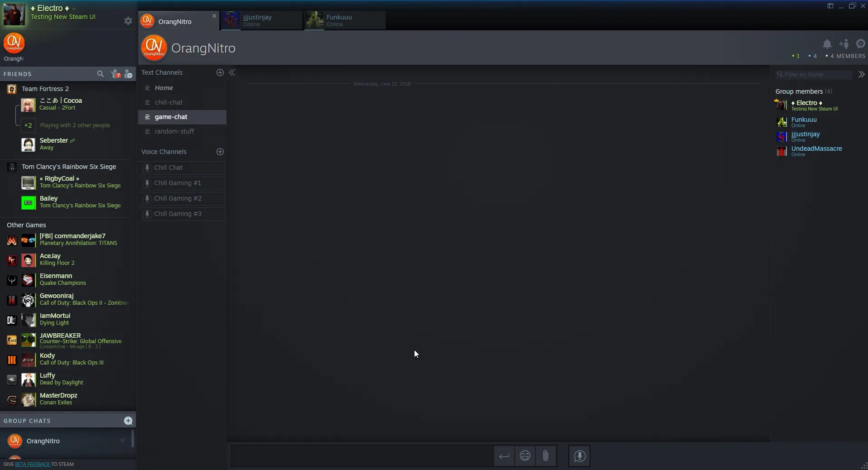
Task: Open chat with Cocoa
Action: pos(68,104)
